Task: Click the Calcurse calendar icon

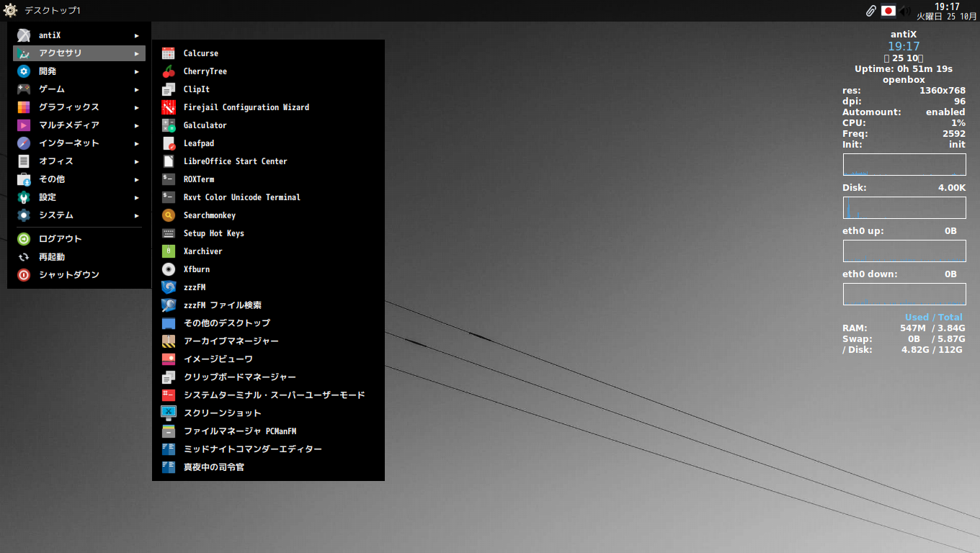Action: 169,53
